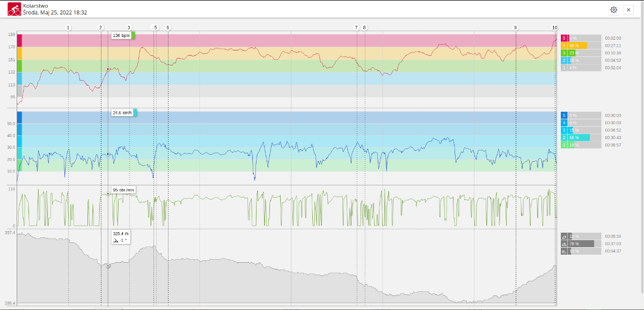Click the 24.6 km/h speed tooltip

[123, 113]
